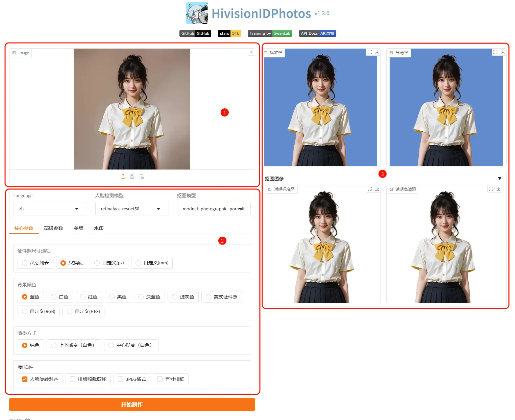The image size is (515, 420).
Task: Open the API文档 link
Action: tap(326, 33)
